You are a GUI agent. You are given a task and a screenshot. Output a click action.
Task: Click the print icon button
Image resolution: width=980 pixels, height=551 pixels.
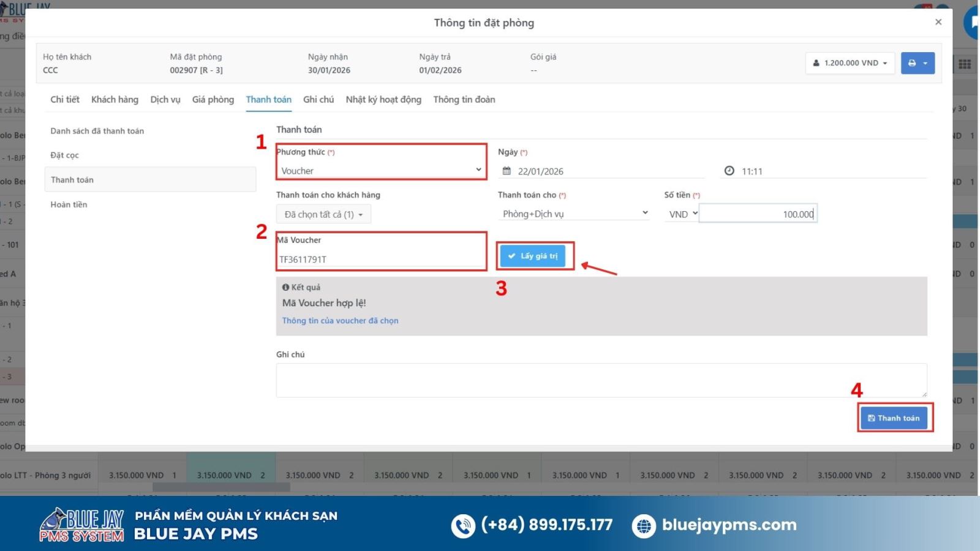[x=913, y=63]
